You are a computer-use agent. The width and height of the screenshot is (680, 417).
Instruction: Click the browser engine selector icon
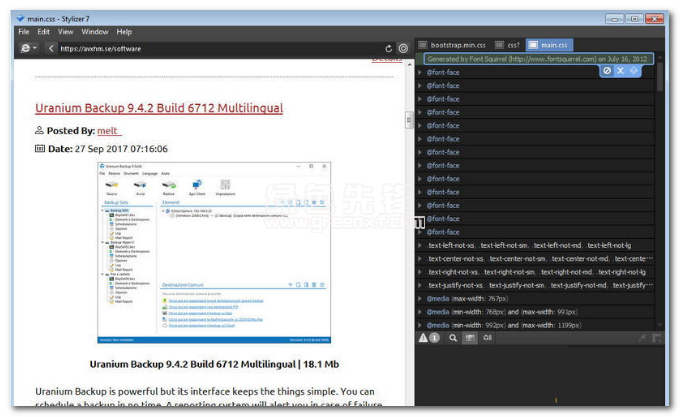coord(27,48)
